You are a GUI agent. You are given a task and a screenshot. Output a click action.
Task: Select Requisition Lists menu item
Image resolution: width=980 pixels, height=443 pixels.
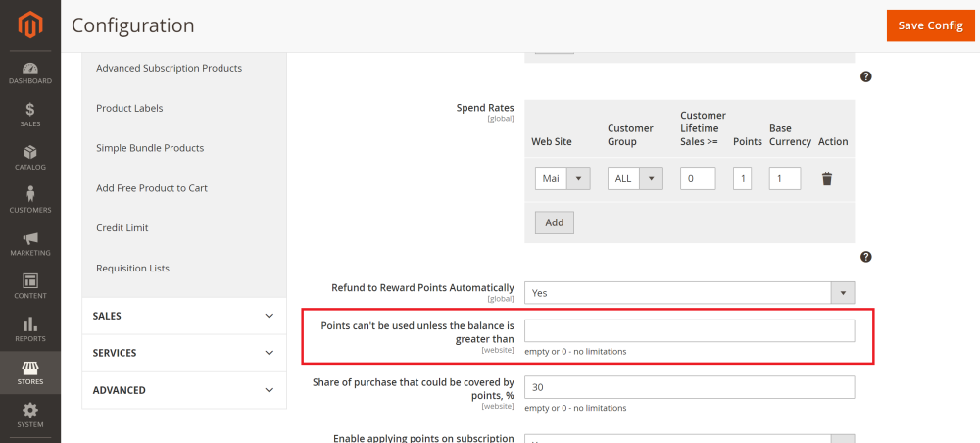coord(132,268)
